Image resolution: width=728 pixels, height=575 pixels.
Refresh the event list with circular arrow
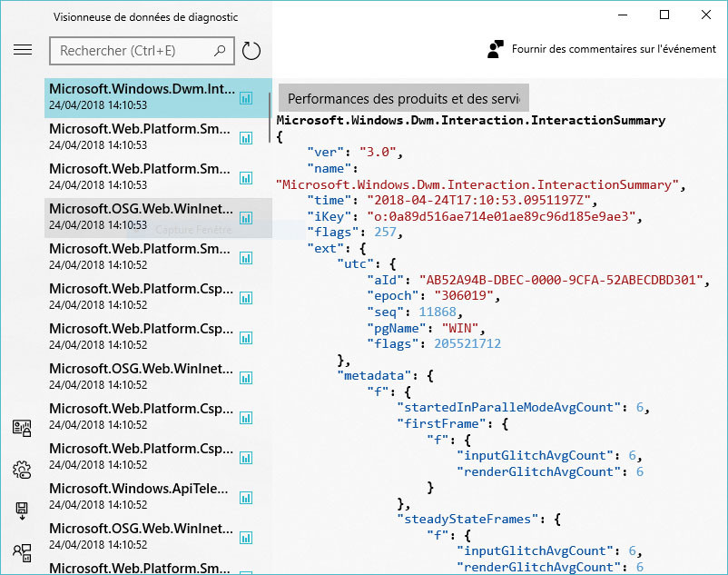(251, 51)
